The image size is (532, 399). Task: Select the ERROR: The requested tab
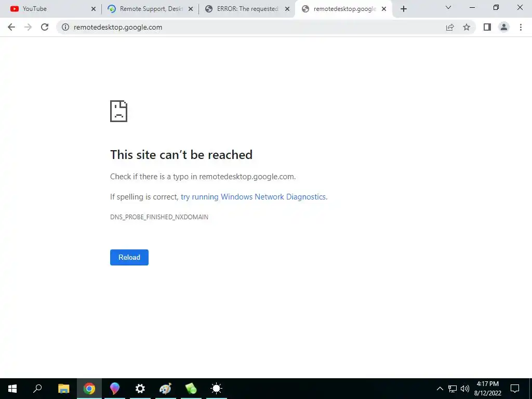click(x=247, y=9)
